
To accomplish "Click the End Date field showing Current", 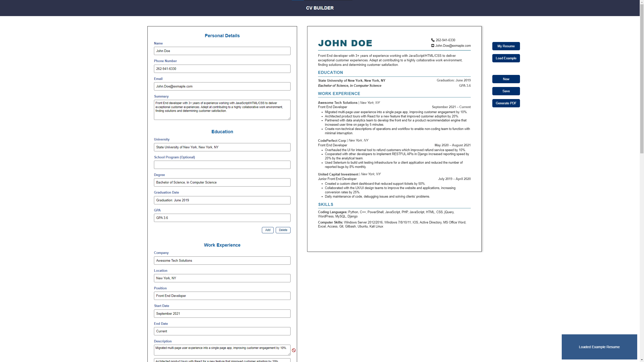I will [222, 331].
